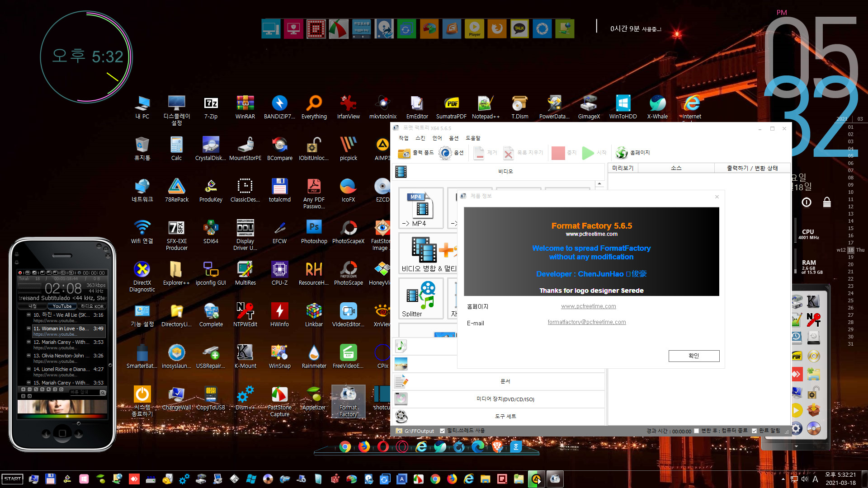Open the 도움말 help menu
The image size is (868, 488).
[473, 138]
